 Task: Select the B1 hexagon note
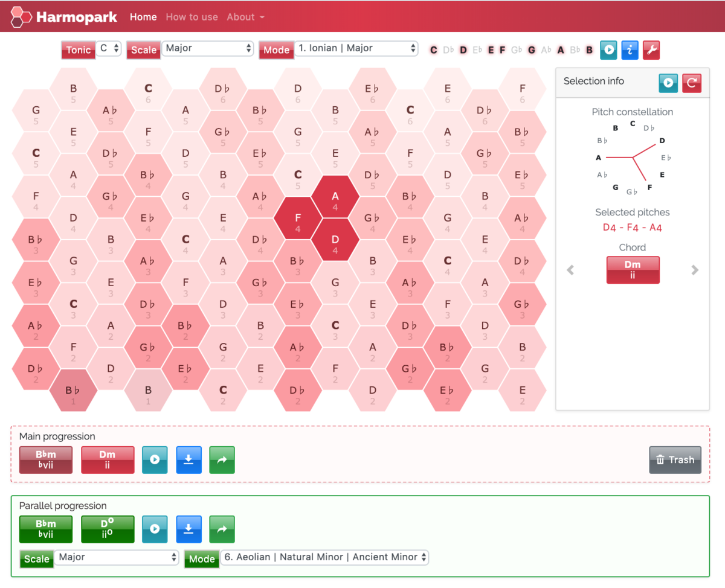[x=148, y=391]
